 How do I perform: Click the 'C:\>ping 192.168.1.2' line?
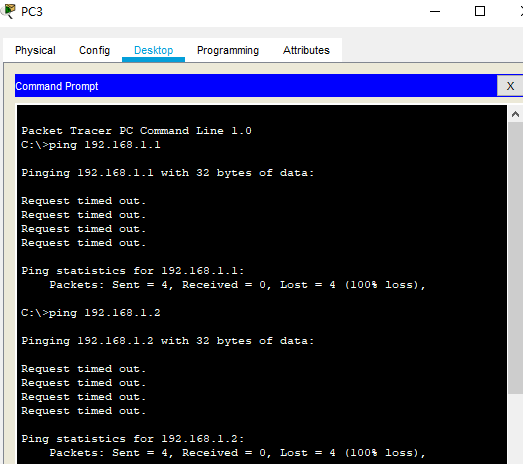(91, 313)
